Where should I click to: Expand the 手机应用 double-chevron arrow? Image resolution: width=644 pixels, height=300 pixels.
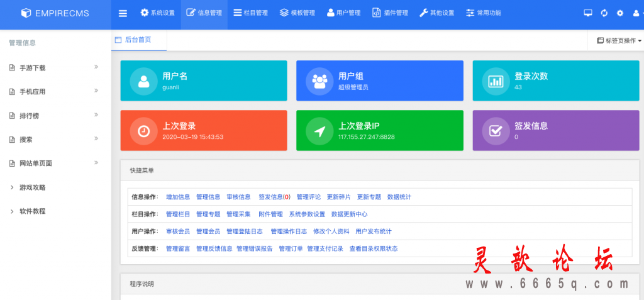[x=96, y=91]
